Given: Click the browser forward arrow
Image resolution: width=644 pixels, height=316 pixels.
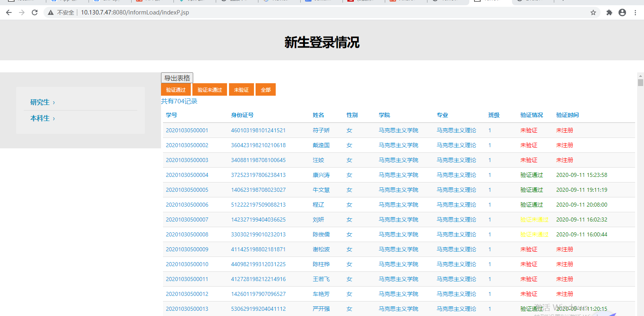Looking at the screenshot, I should (x=22, y=12).
